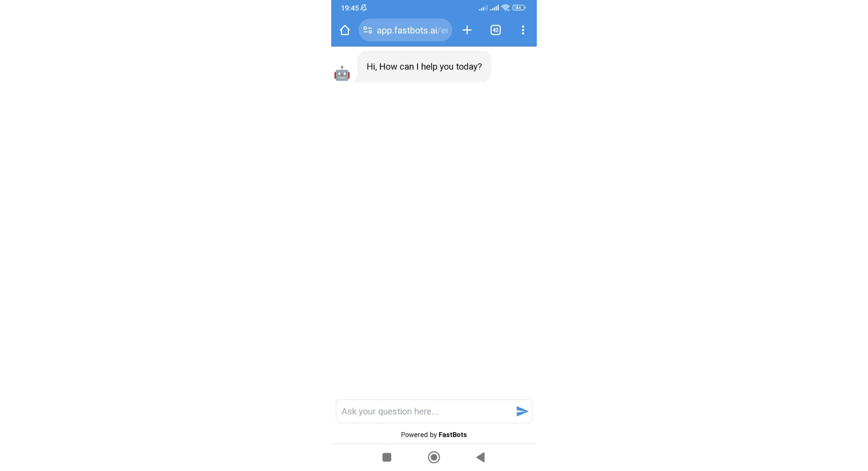Go to Android home with circle button
The width and height of the screenshot is (868, 471).
tap(434, 457)
